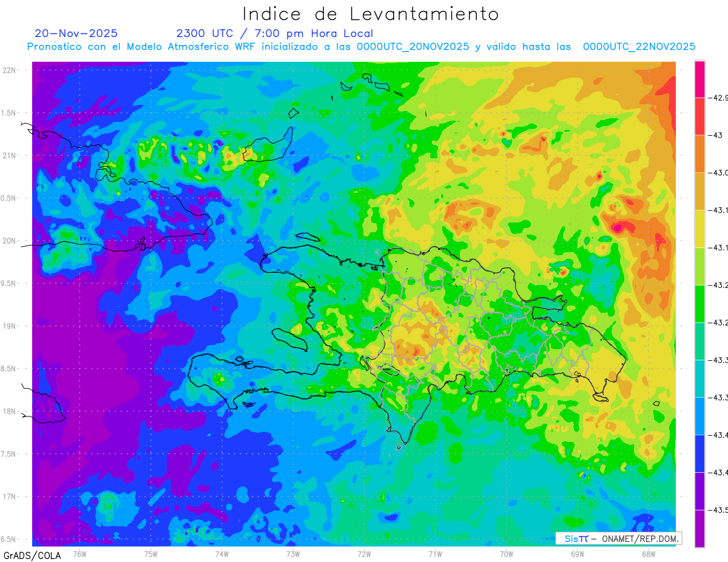Click the "9.5N" latitude label

point(9,283)
